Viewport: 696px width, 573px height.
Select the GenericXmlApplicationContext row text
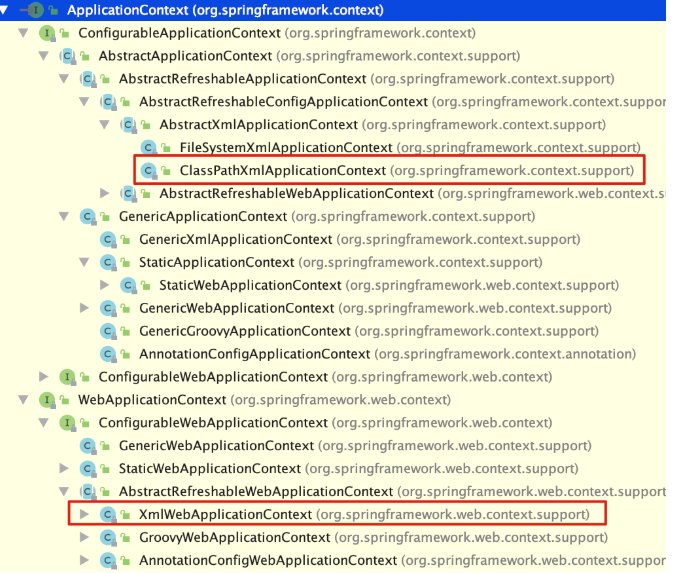(x=360, y=240)
